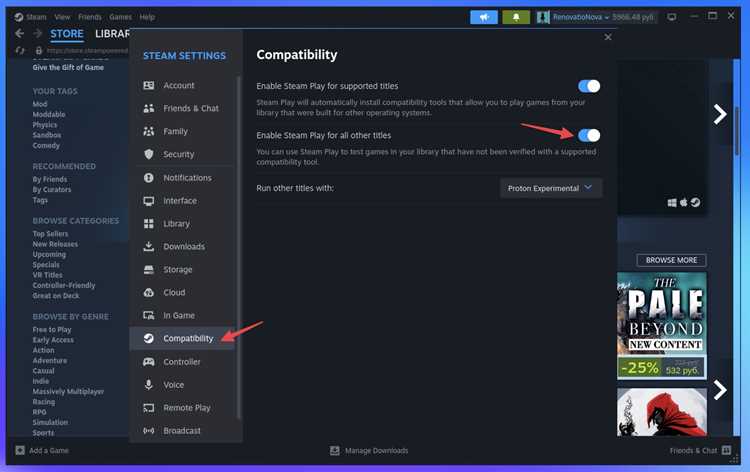Screen dimensions: 750x472
Task: Open the Sandbox tag link
Action: coord(46,135)
